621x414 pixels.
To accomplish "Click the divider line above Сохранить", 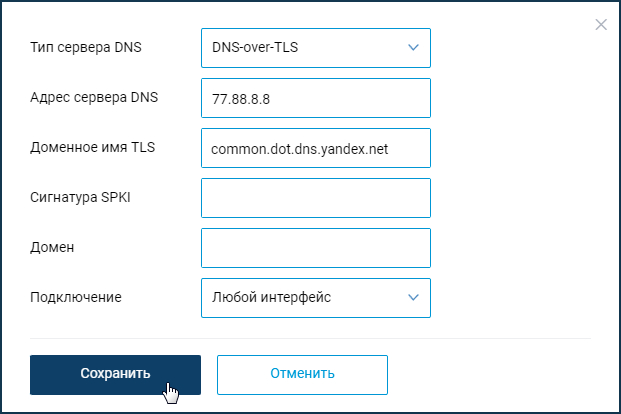I will pos(310,338).
